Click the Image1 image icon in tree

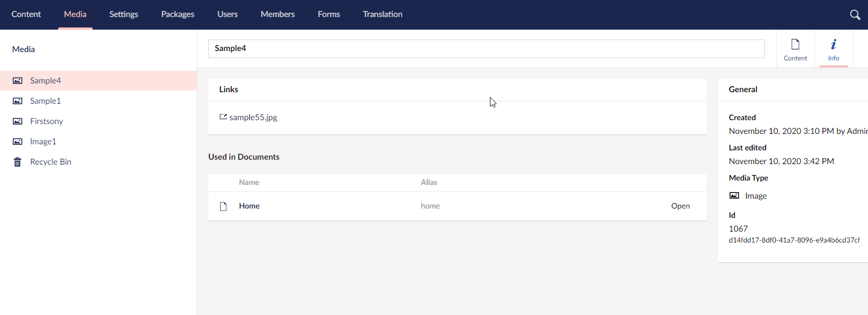[x=18, y=142]
